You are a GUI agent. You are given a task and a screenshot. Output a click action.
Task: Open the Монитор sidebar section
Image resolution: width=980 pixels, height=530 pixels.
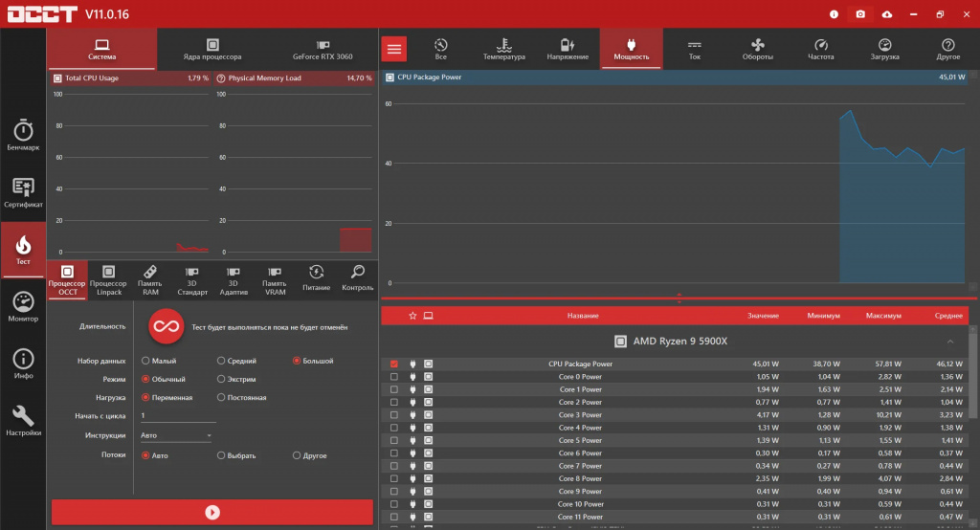pyautogui.click(x=23, y=307)
